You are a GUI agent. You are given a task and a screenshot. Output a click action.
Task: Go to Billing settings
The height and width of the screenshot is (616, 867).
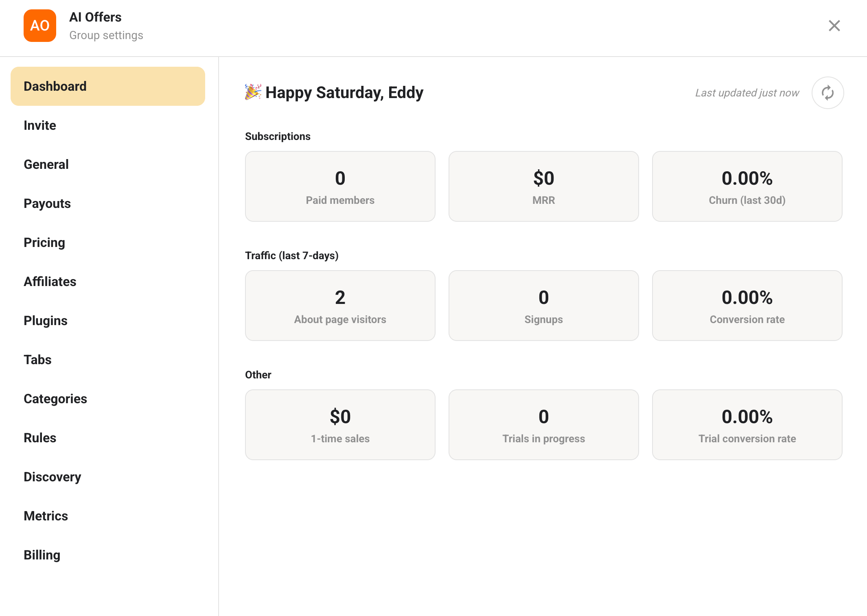42,555
